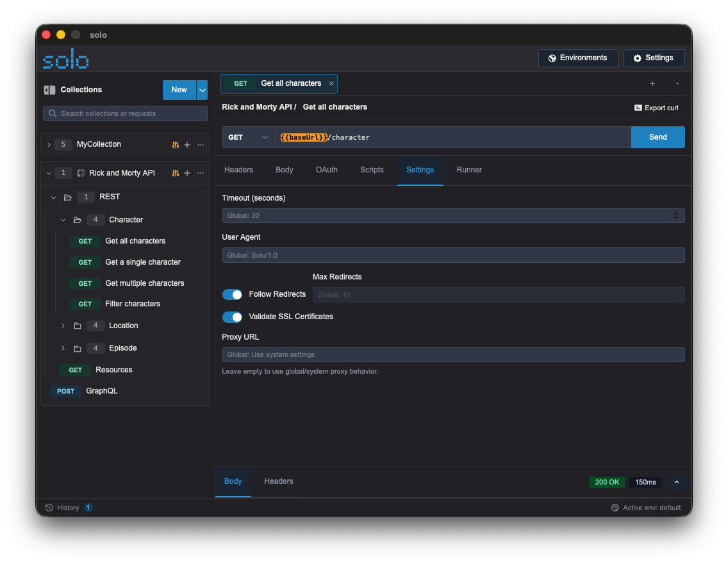Toggle Follow Redirects switch

[232, 295]
